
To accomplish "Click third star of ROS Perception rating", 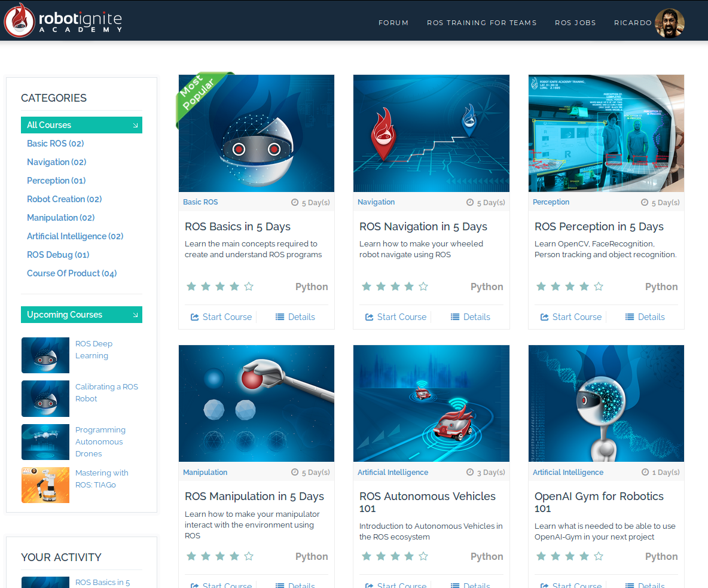I will [x=570, y=287].
